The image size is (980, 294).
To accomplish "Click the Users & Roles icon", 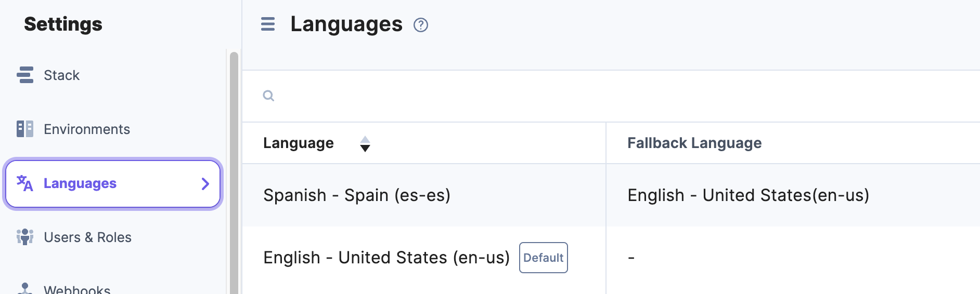I will tap(25, 237).
